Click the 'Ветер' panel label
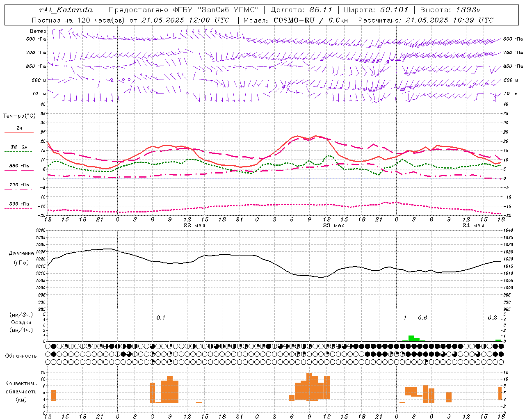This screenshot has height=420, width=525. pos(38,31)
